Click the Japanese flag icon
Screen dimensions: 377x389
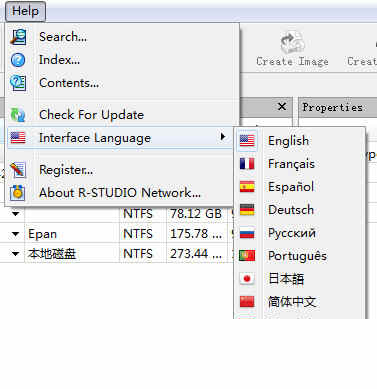pos(247,279)
